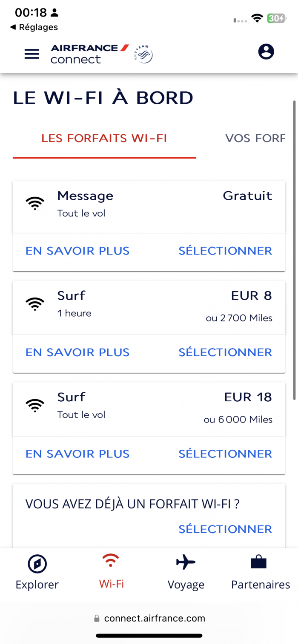Open Explorer compass icon in bottom bar
Image resolution: width=298 pixels, height=644 pixels.
point(37,564)
